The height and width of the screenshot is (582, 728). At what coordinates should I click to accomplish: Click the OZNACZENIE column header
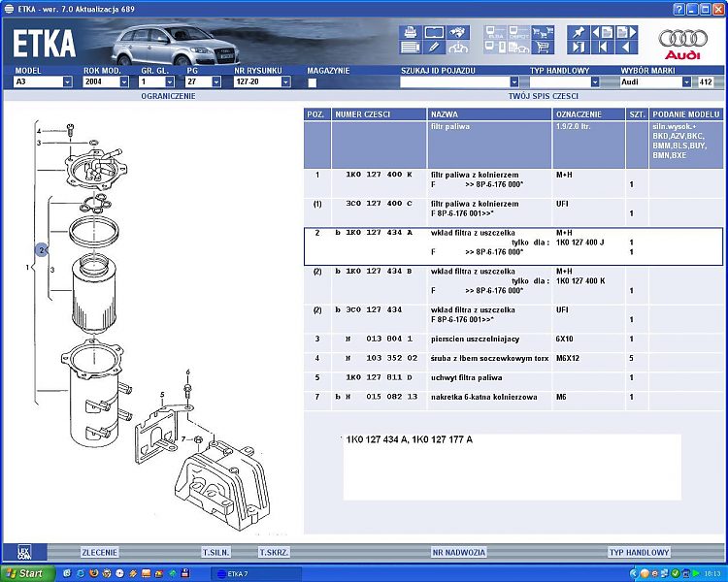[x=588, y=114]
